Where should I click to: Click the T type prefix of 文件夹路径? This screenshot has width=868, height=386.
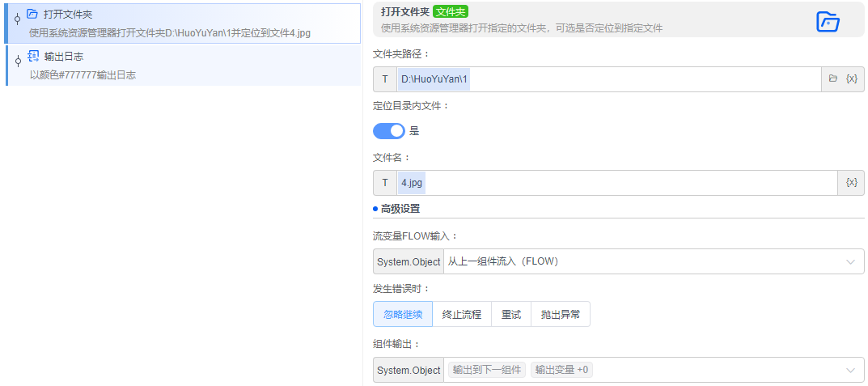click(384, 79)
